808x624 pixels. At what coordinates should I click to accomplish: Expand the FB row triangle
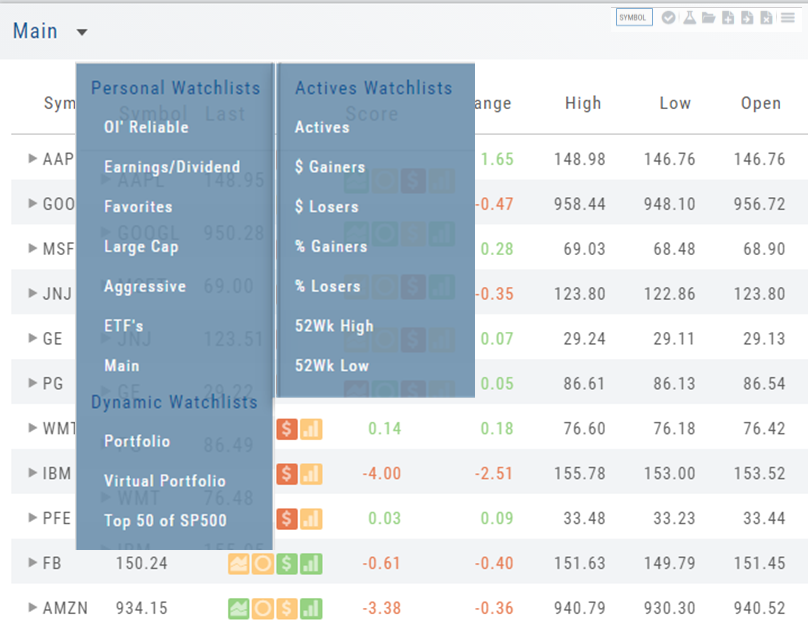tap(33, 563)
